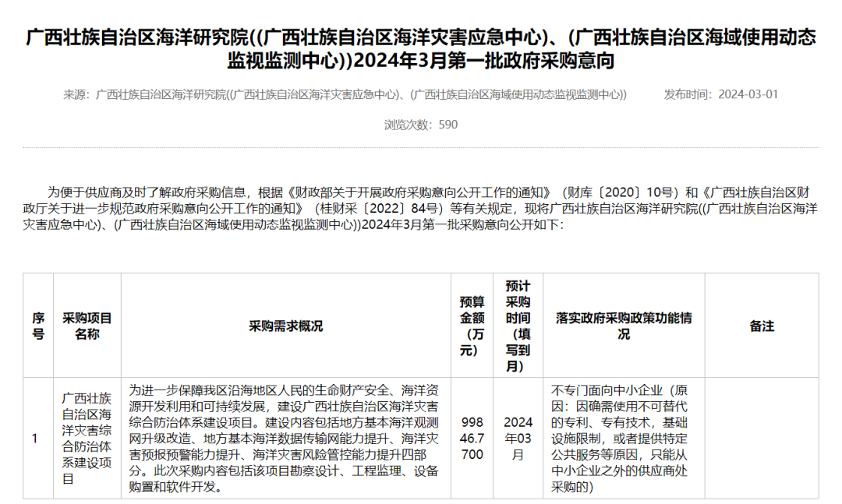This screenshot has width=842, height=504.
Task: Select the 采购需求概况 column header
Action: pyautogui.click(x=285, y=326)
